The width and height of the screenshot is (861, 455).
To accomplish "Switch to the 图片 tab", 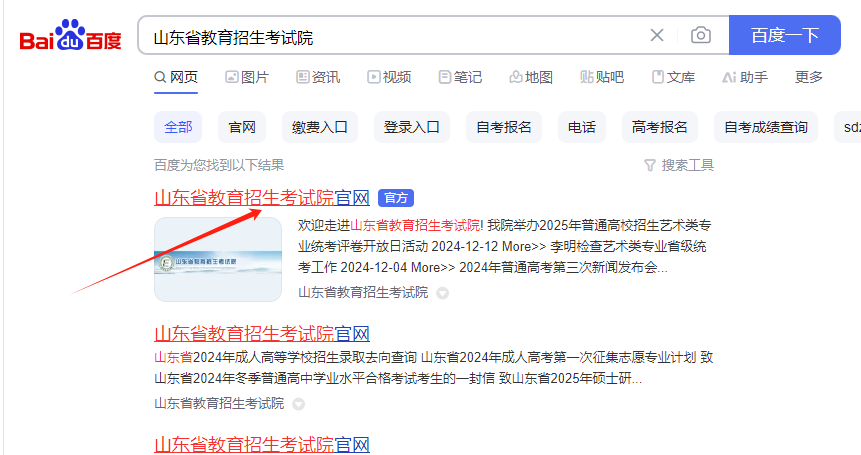I will tap(247, 77).
